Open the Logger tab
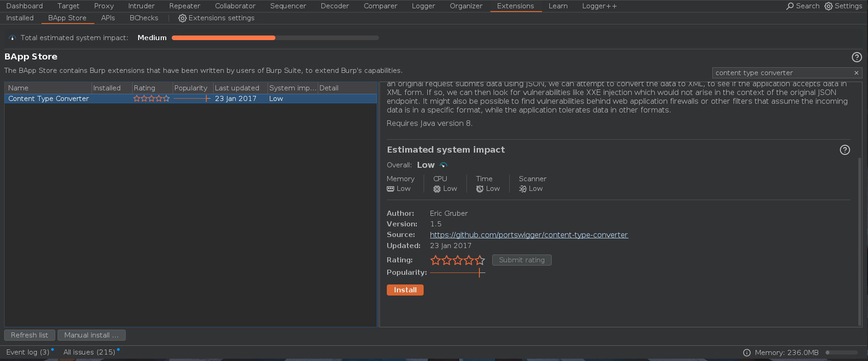The width and height of the screenshot is (868, 361). pyautogui.click(x=424, y=6)
